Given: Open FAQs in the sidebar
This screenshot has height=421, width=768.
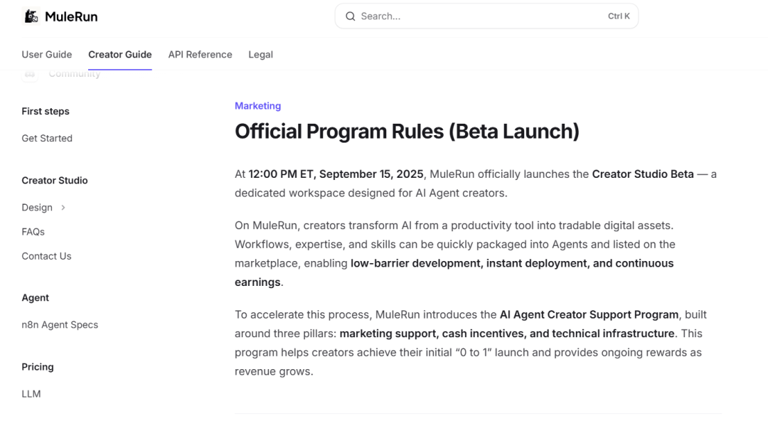Looking at the screenshot, I should point(33,232).
